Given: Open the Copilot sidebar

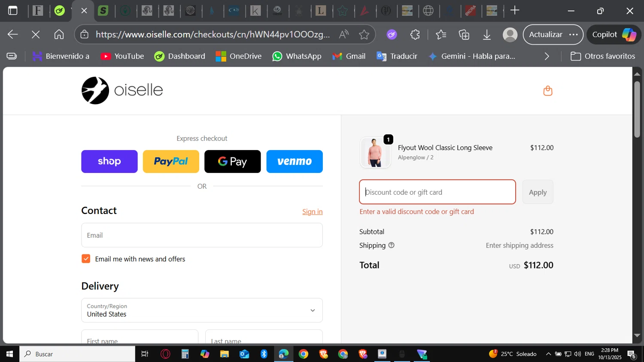Looking at the screenshot, I should [614, 34].
